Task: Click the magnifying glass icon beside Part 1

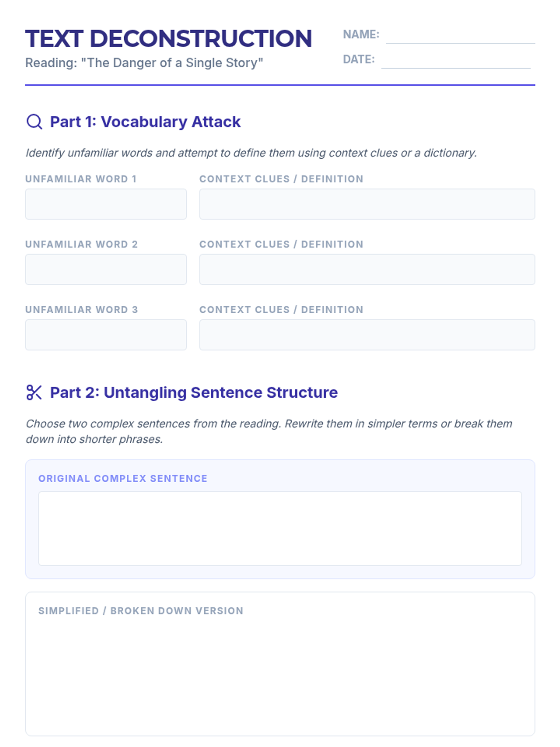Action: click(x=34, y=122)
